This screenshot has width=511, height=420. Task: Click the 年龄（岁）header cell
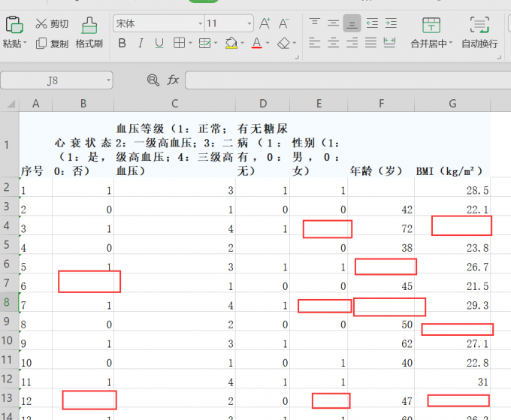coord(381,145)
